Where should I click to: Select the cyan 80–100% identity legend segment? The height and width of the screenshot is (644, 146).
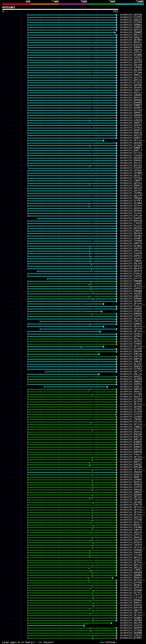pos(130,4)
